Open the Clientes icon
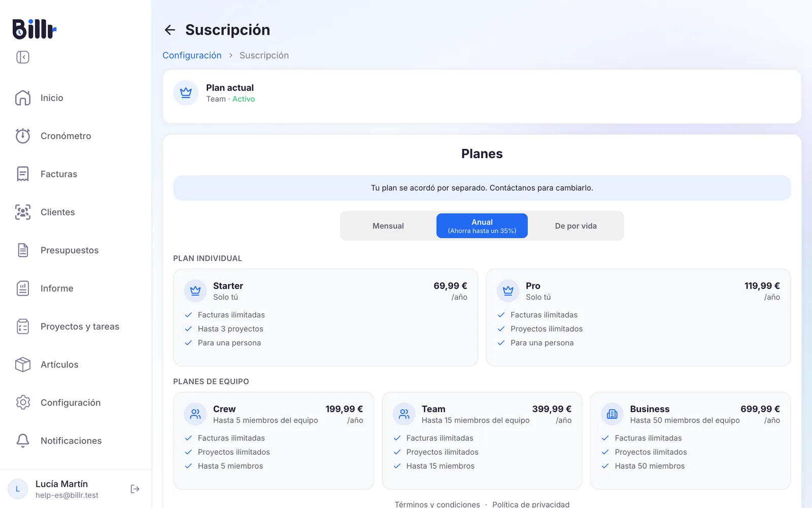Screen dimensions: 812x508 (23, 212)
